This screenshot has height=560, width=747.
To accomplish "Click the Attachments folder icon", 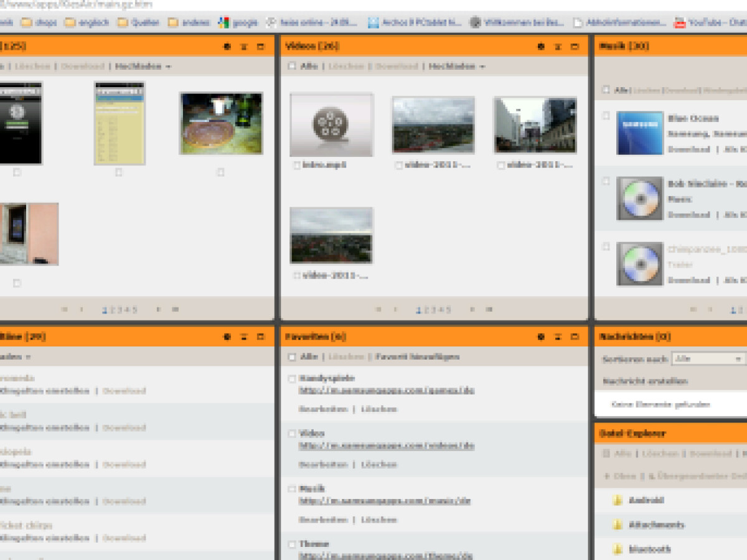I will click(x=618, y=525).
